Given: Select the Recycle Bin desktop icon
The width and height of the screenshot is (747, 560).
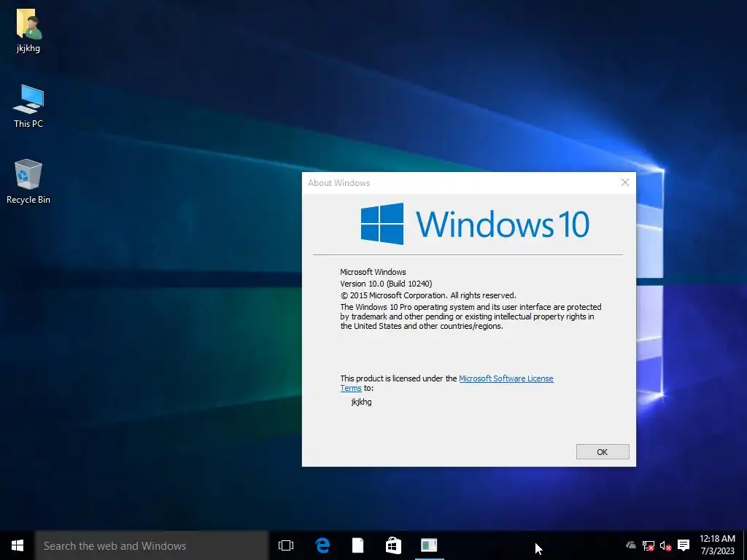Looking at the screenshot, I should [x=28, y=182].
